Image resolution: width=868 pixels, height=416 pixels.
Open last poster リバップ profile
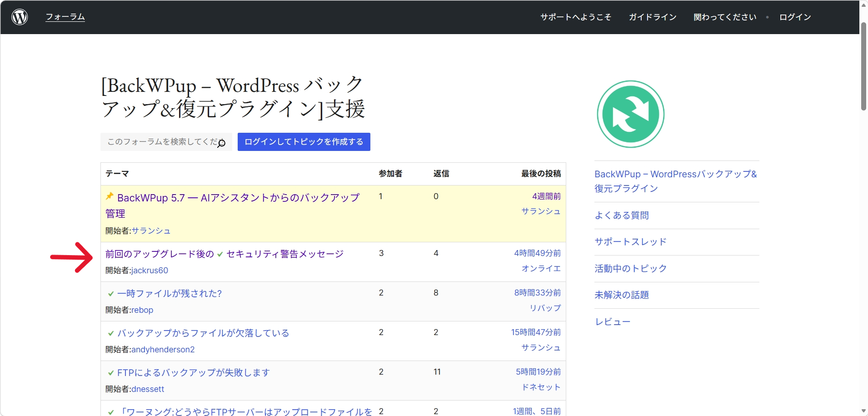point(545,308)
